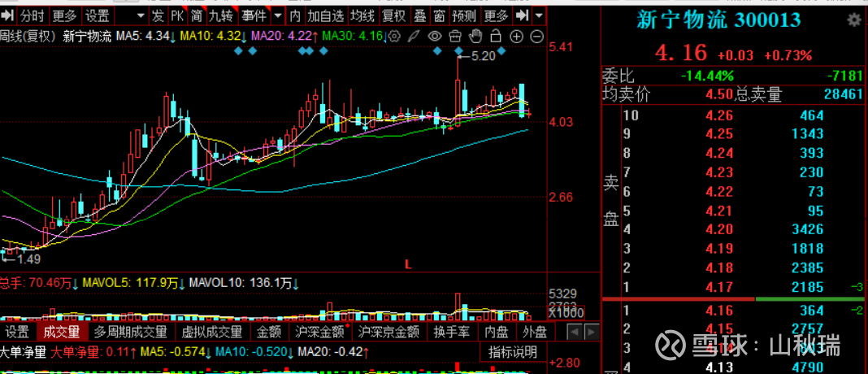Open 更多 menu next to 预测
This screenshot has height=374, width=868.
[x=496, y=15]
